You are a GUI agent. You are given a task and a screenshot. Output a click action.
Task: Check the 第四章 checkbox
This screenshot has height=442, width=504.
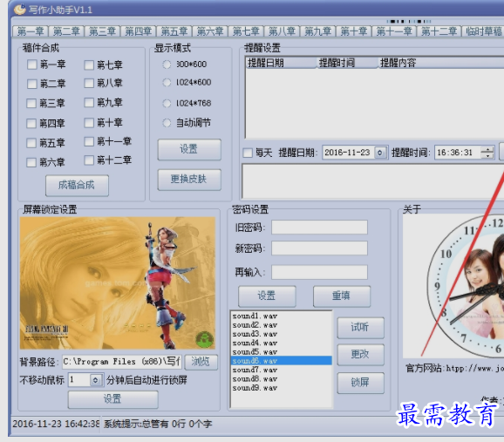click(31, 124)
